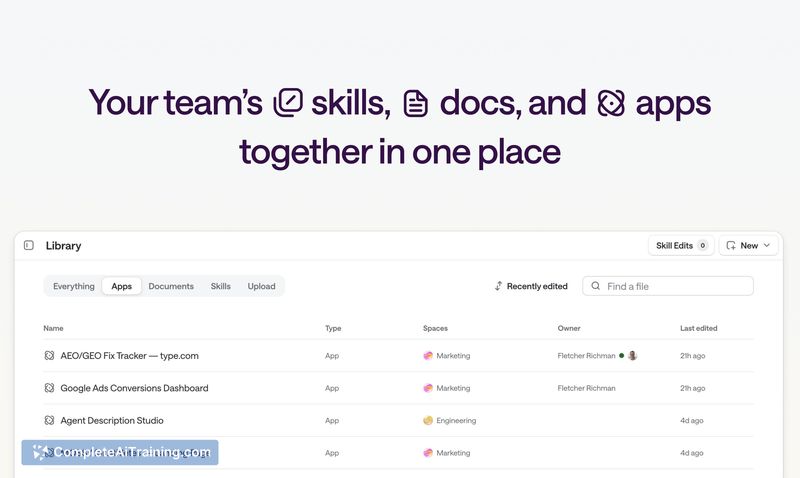
Task: Open the Skill Edits button
Action: coord(681,245)
